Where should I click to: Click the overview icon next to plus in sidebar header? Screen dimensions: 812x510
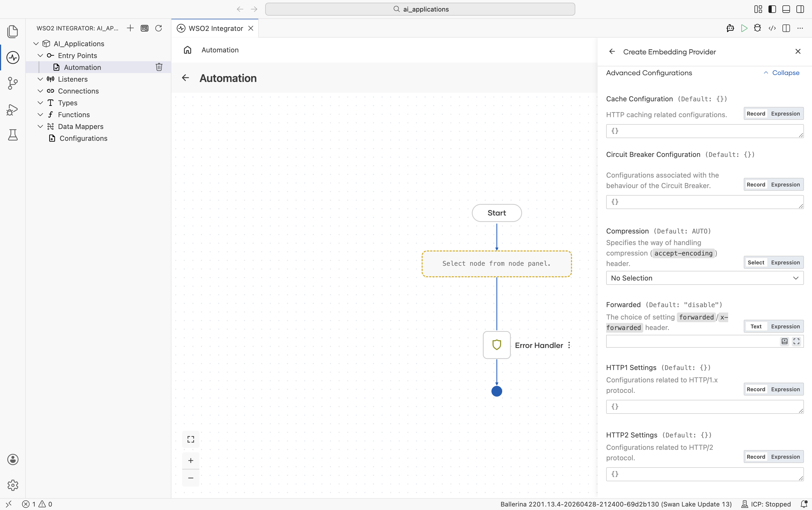pyautogui.click(x=144, y=28)
